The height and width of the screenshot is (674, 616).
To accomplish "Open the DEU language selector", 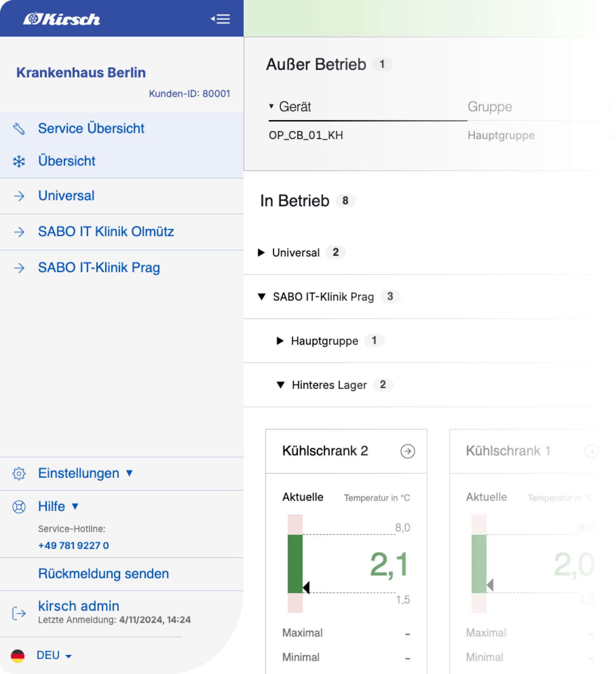I will [x=54, y=656].
